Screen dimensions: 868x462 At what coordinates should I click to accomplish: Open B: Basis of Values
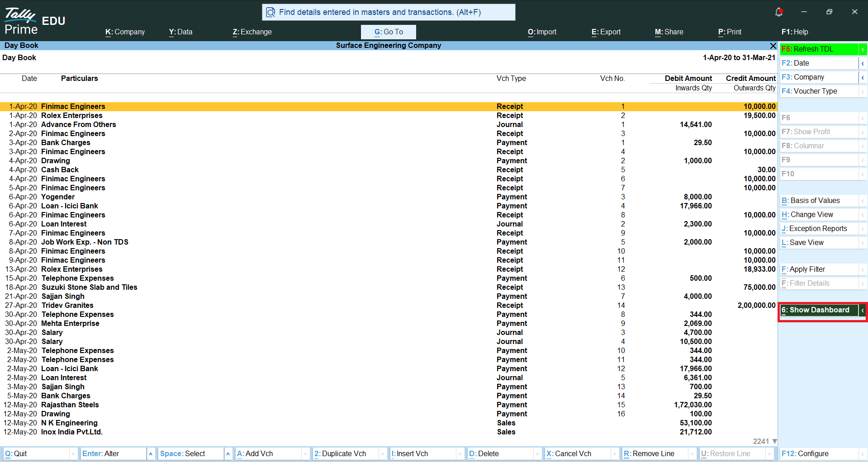[x=819, y=201]
